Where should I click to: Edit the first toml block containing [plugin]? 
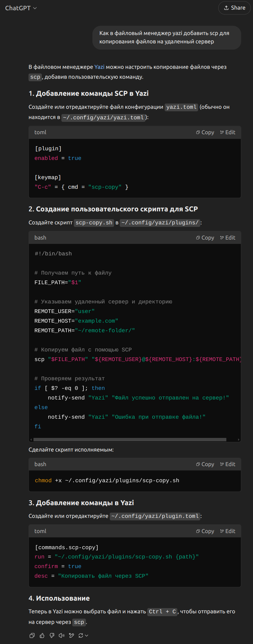pyautogui.click(x=228, y=132)
